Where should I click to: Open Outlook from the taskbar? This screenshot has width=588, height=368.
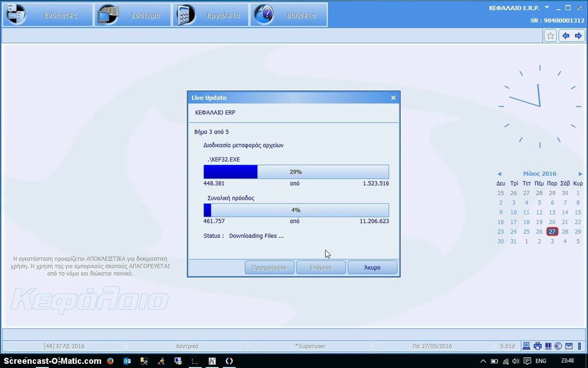[x=127, y=361]
